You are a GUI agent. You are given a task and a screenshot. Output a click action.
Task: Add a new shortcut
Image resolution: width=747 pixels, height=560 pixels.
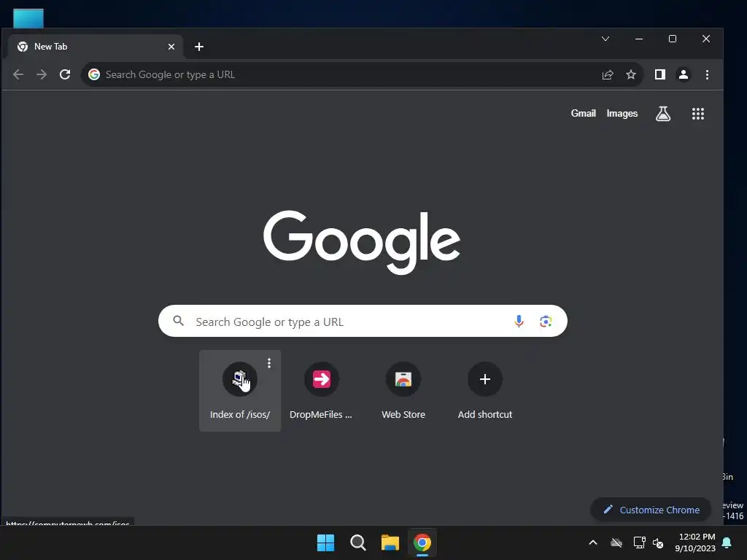(485, 391)
